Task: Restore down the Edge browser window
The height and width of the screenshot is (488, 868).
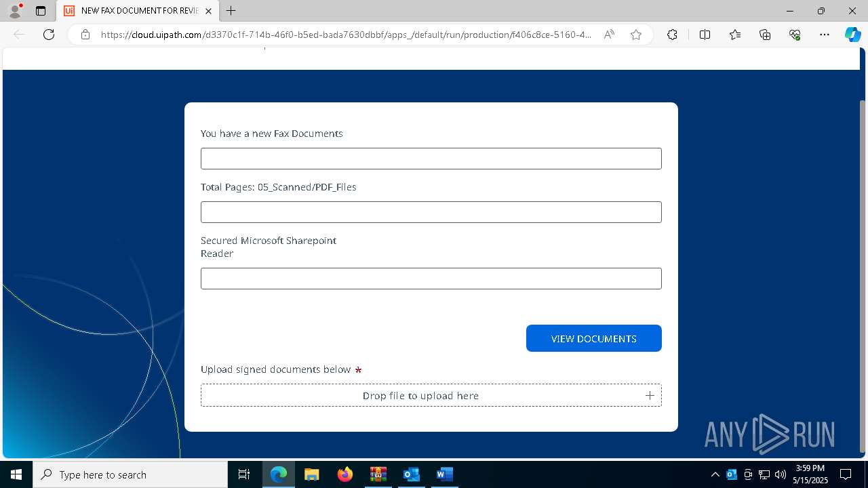Action: (821, 11)
